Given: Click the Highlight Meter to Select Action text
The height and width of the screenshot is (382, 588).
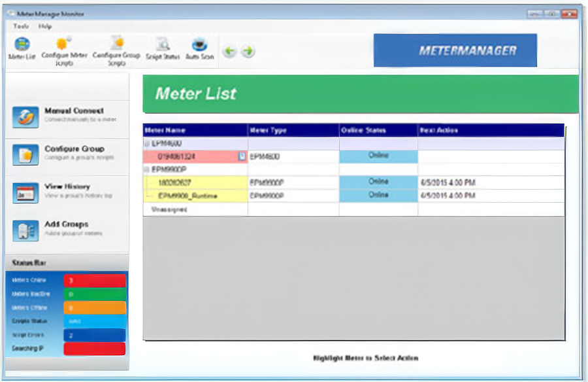Looking at the screenshot, I should (366, 358).
